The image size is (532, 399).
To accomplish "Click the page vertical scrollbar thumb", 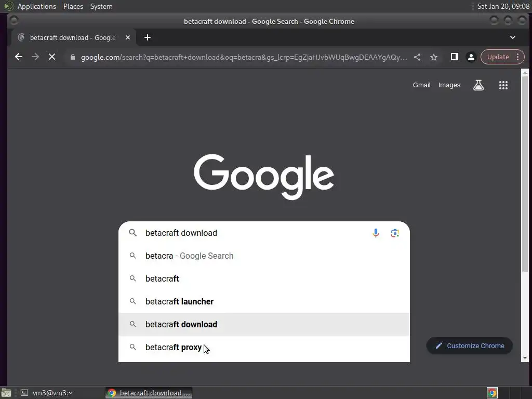I will coord(525,174).
